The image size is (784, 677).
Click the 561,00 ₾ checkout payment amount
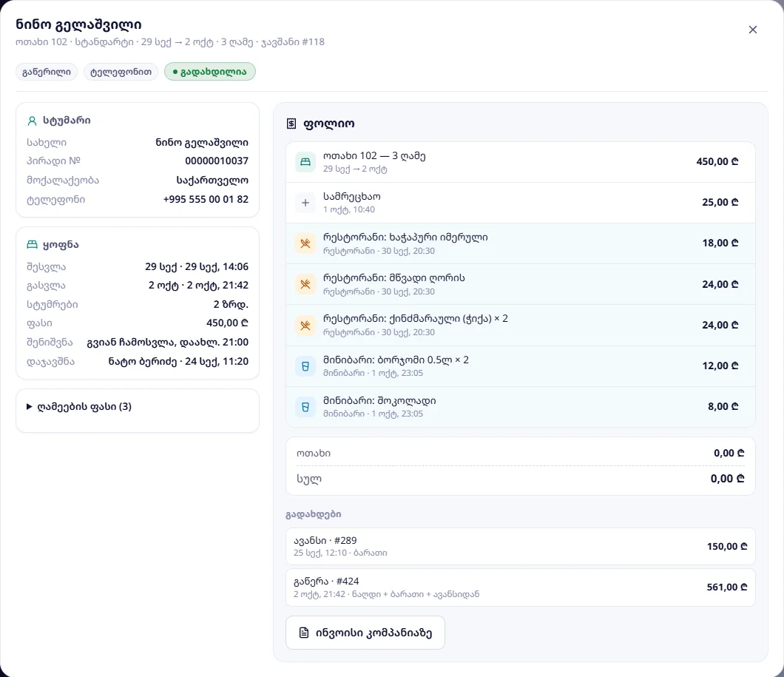point(727,587)
